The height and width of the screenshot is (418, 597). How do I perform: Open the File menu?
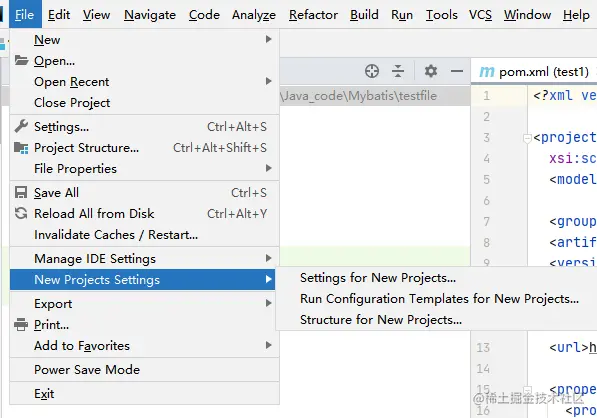25,14
